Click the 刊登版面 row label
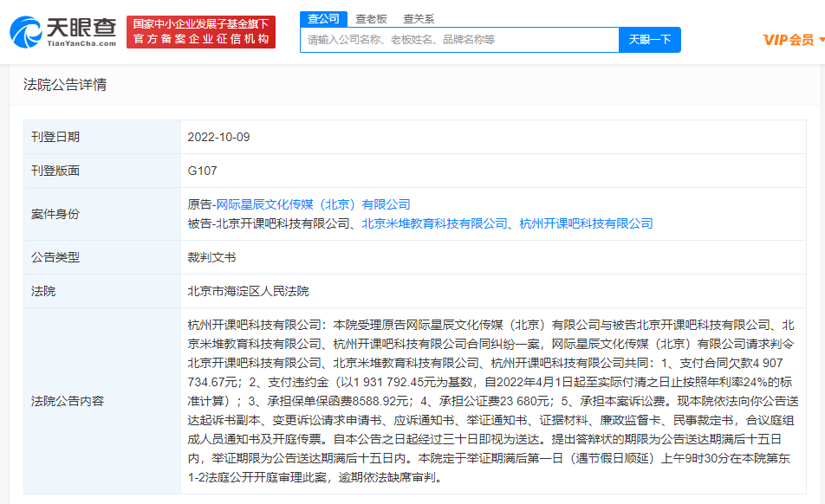 (x=55, y=171)
